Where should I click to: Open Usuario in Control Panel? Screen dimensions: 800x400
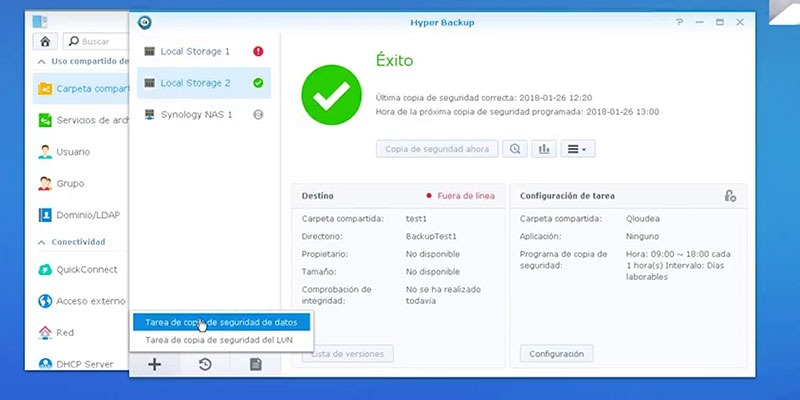81,152
